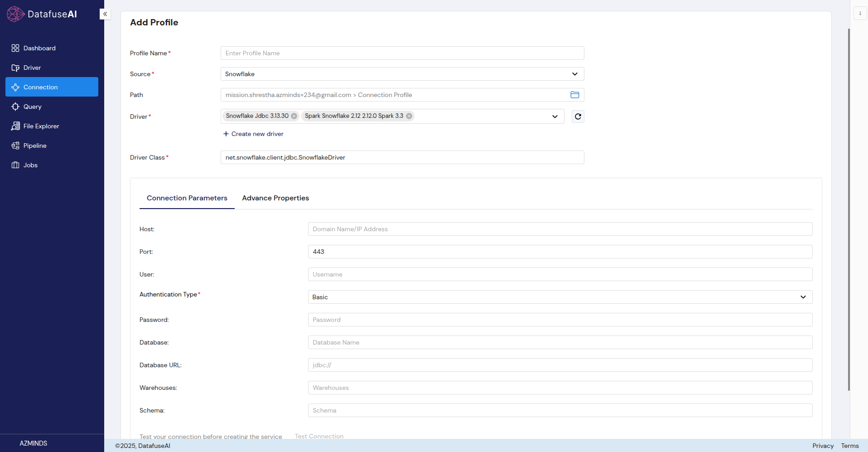Expand the Source dropdown
This screenshot has height=452, width=868.
coord(574,74)
